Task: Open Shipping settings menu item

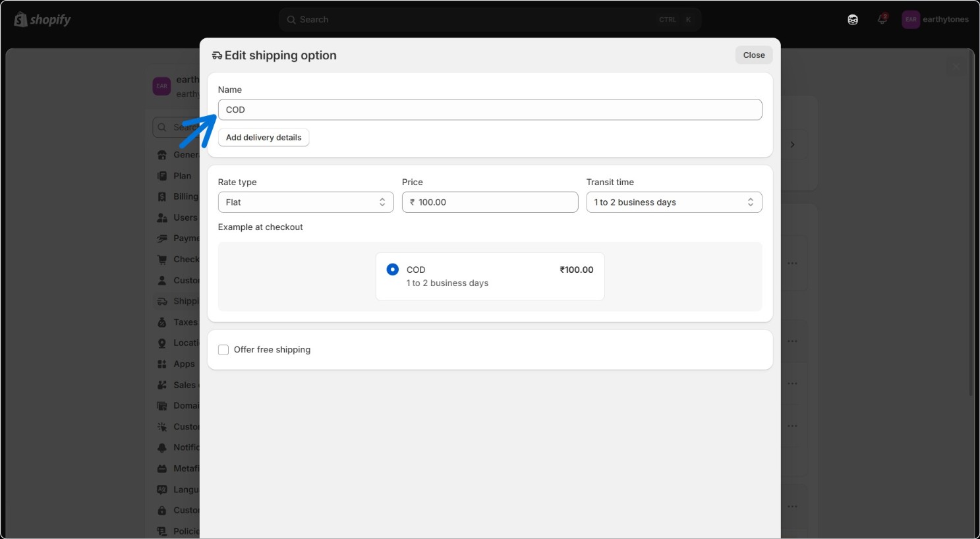Action: [x=178, y=301]
